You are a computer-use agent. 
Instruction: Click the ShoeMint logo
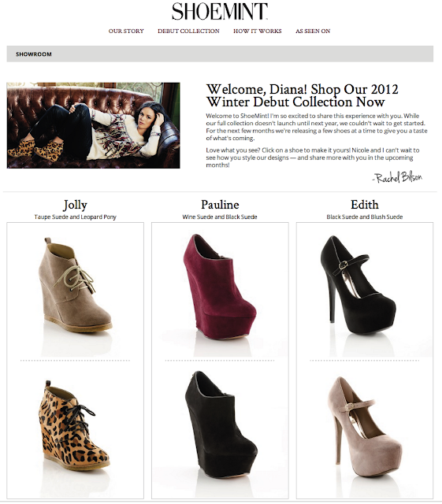(220, 12)
